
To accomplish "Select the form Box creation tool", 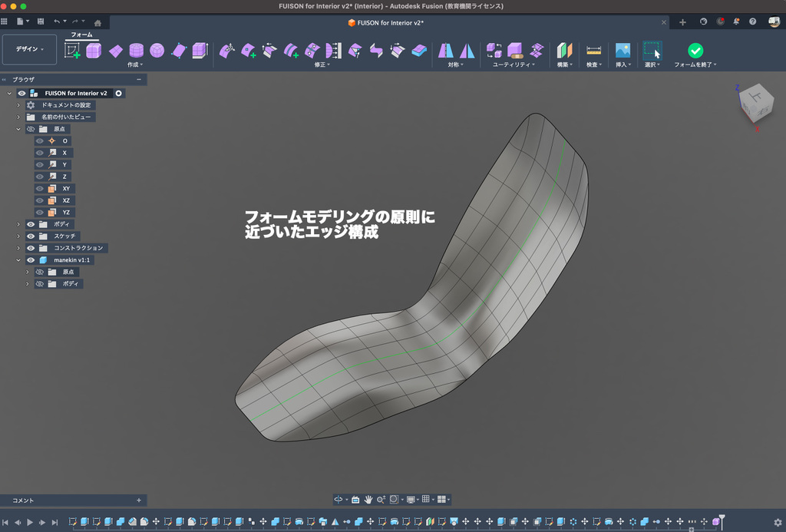I will point(94,51).
